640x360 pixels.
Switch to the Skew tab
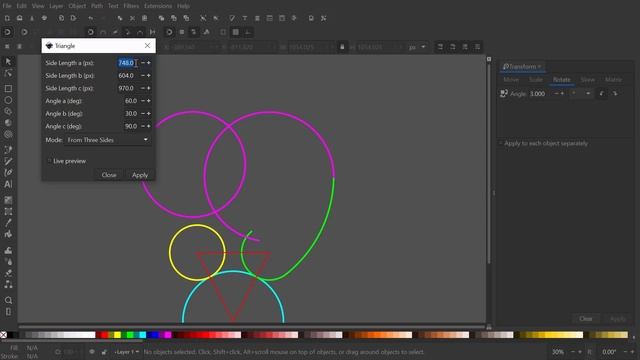click(x=588, y=80)
